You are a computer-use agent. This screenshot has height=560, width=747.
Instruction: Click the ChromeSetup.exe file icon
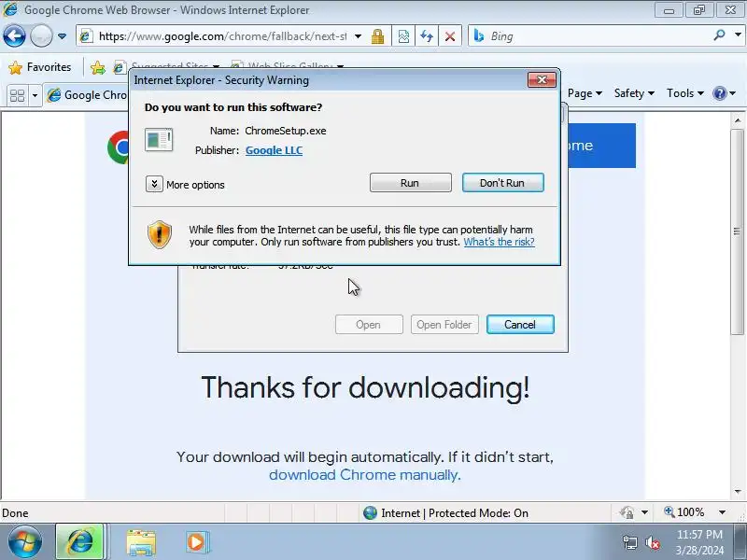pos(159,140)
